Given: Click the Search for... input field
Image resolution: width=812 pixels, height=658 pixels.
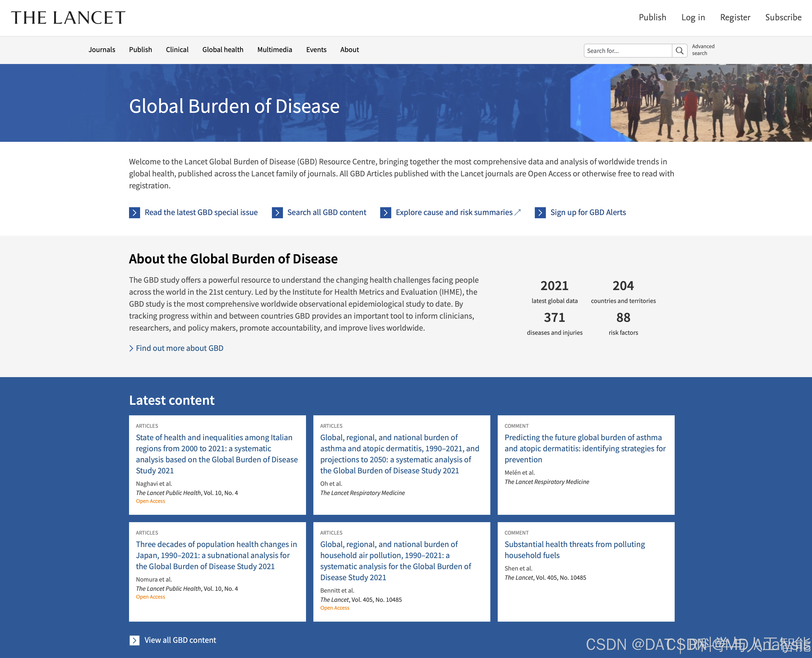Looking at the screenshot, I should [628, 50].
